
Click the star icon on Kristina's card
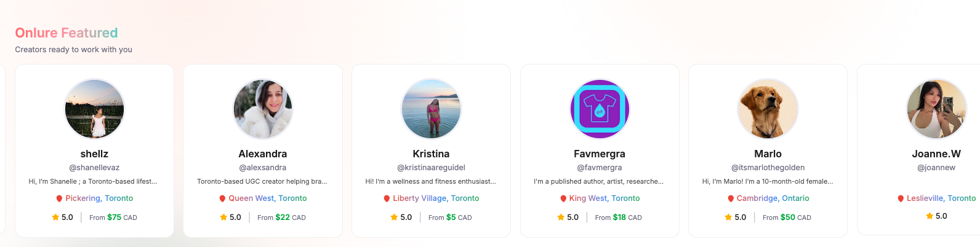394,217
